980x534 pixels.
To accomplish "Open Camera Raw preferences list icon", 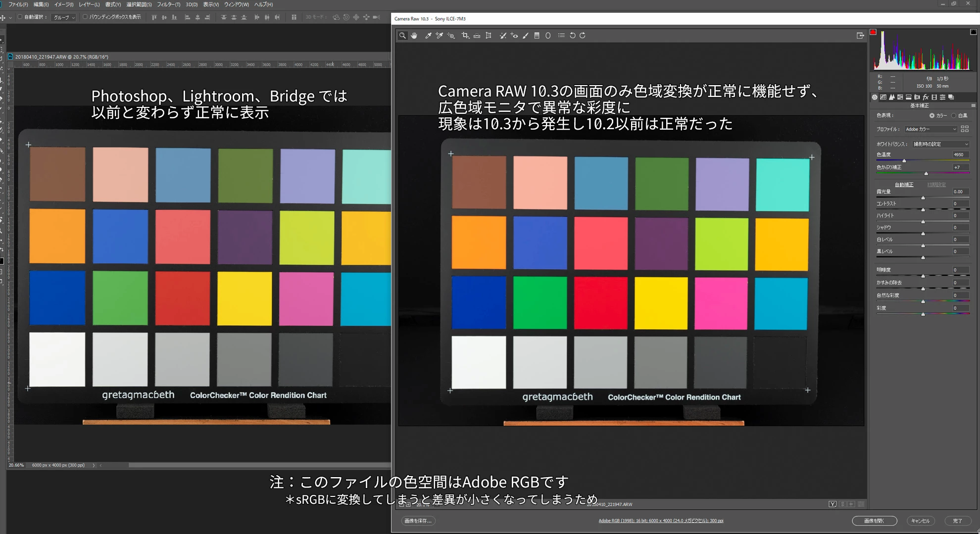I will point(561,36).
